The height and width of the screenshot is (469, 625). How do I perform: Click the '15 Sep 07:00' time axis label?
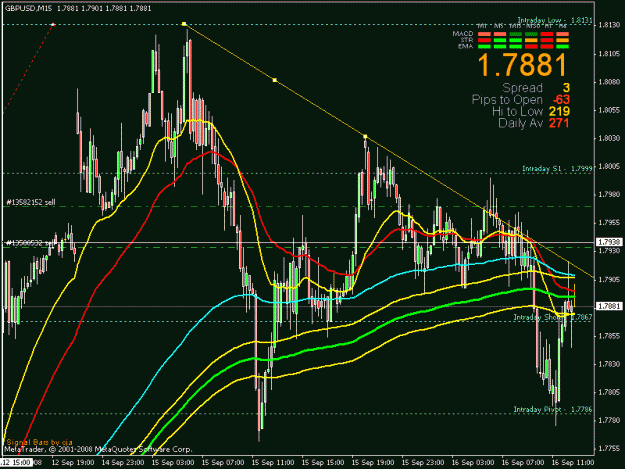pos(223,463)
